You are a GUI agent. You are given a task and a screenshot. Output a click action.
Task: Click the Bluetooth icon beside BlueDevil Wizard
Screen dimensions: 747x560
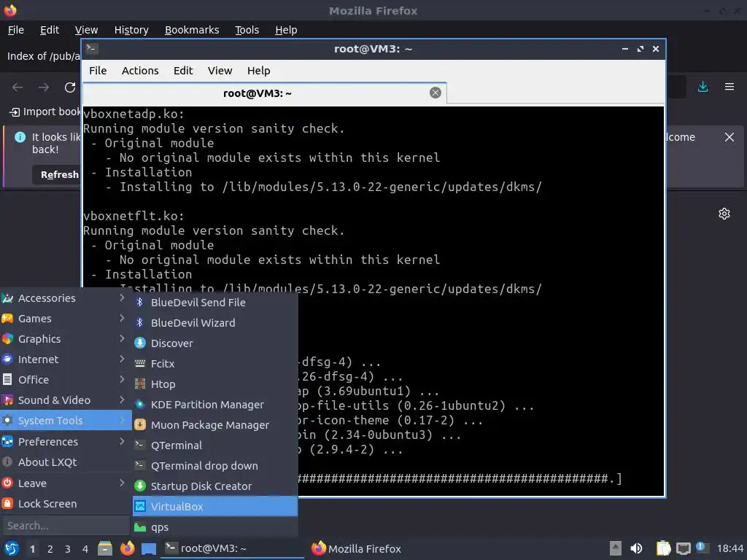coord(139,322)
